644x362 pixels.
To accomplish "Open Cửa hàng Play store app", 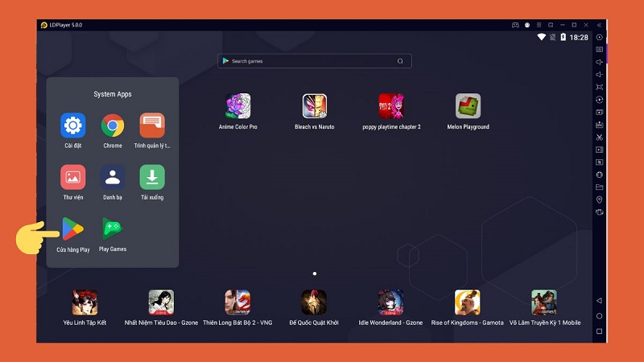I will point(72,229).
